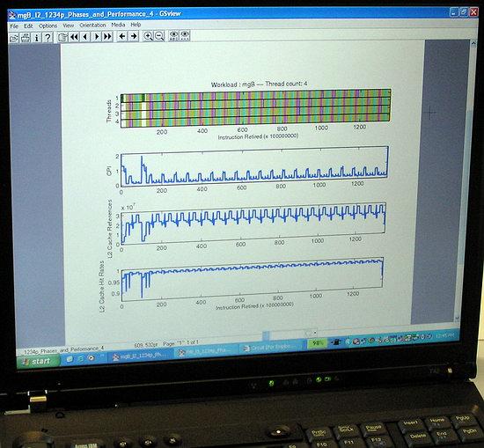Open the View menu
Screen dimensions: 484x448
(69, 26)
